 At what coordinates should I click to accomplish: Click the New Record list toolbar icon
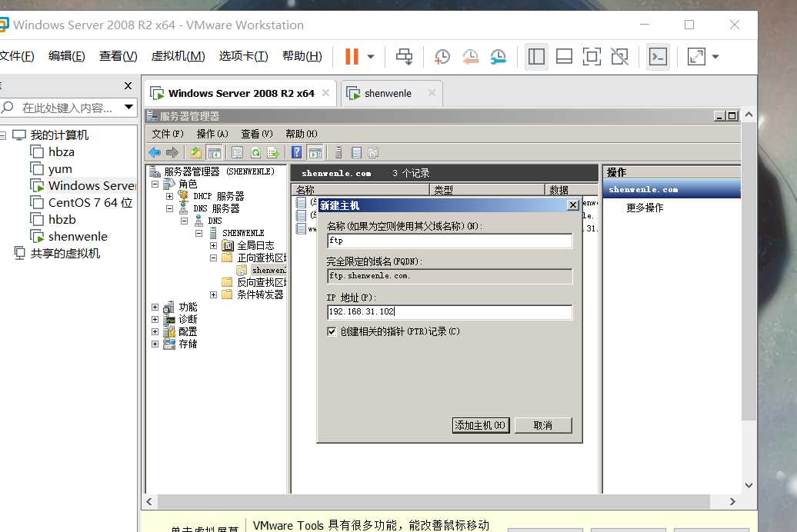pos(357,152)
